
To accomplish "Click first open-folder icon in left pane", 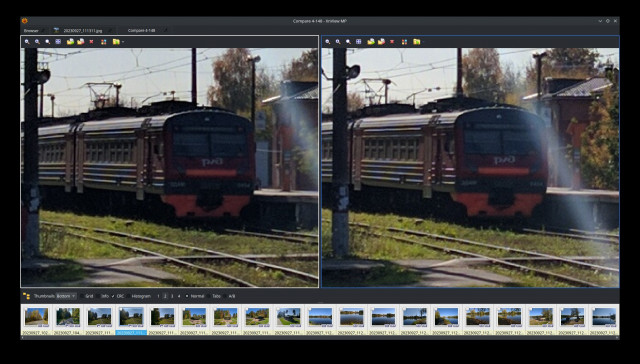I will 70,42.
